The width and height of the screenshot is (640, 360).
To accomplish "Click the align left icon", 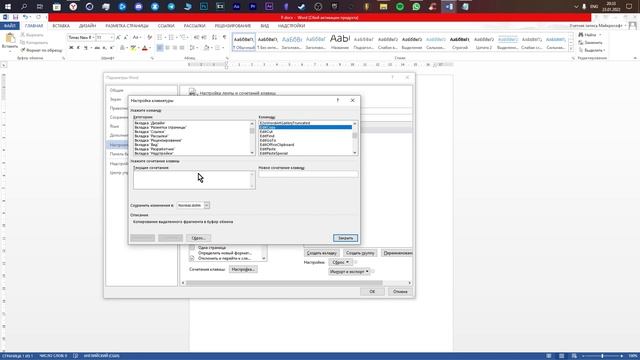I will [x=160, y=48].
